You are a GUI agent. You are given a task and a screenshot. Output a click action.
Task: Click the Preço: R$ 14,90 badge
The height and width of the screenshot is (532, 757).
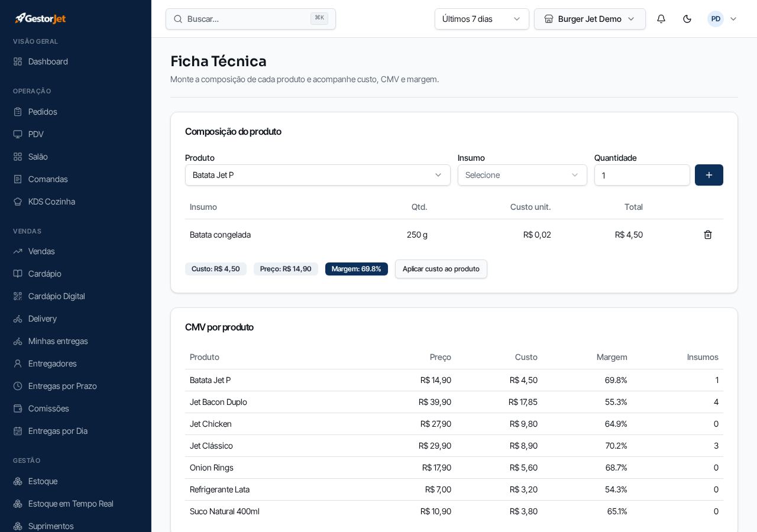[286, 269]
